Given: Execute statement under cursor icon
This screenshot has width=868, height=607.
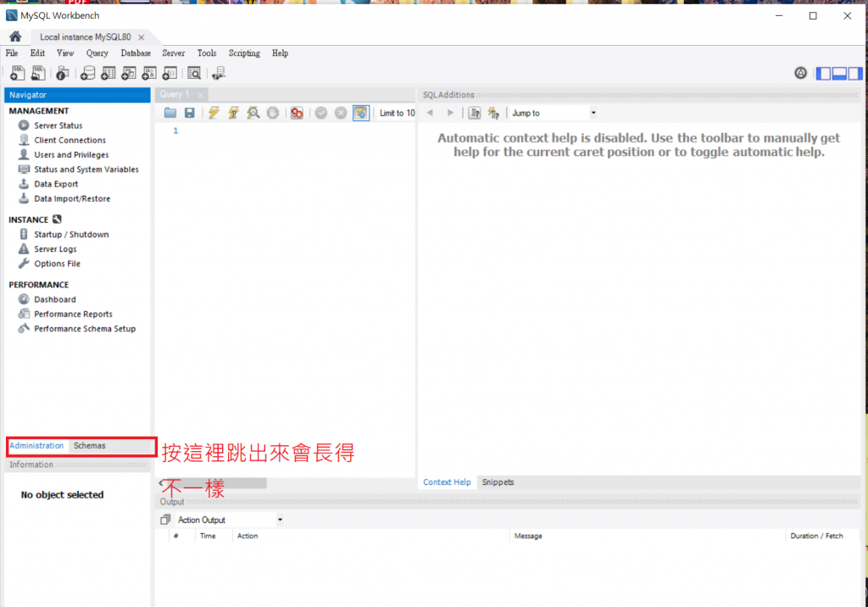Looking at the screenshot, I should click(x=234, y=113).
